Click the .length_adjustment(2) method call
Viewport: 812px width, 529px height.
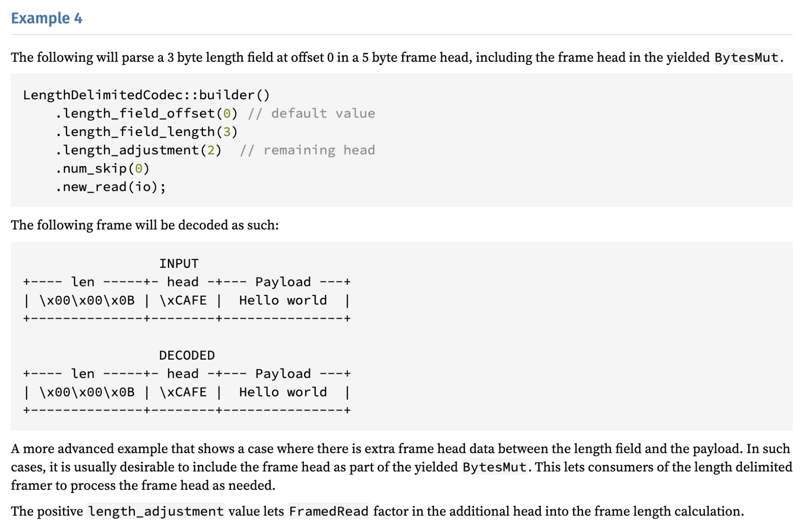138,150
